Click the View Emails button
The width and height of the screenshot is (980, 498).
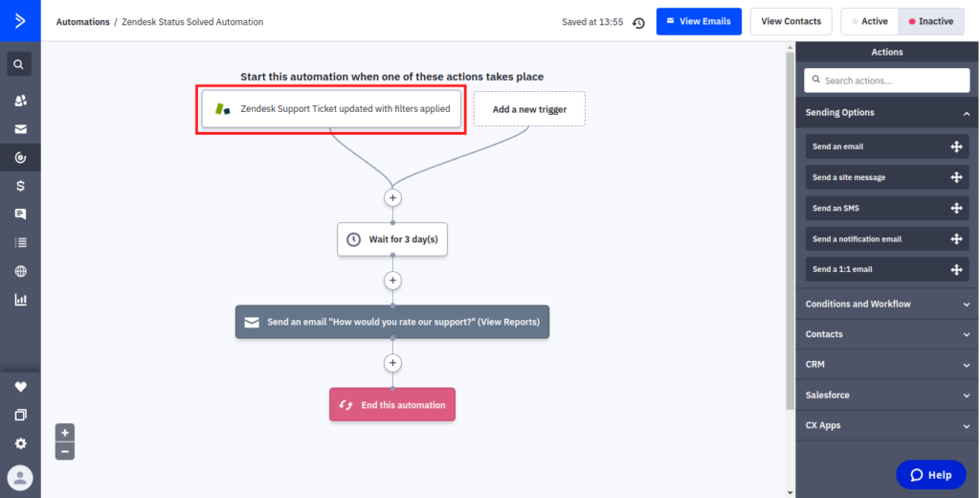pyautogui.click(x=699, y=21)
